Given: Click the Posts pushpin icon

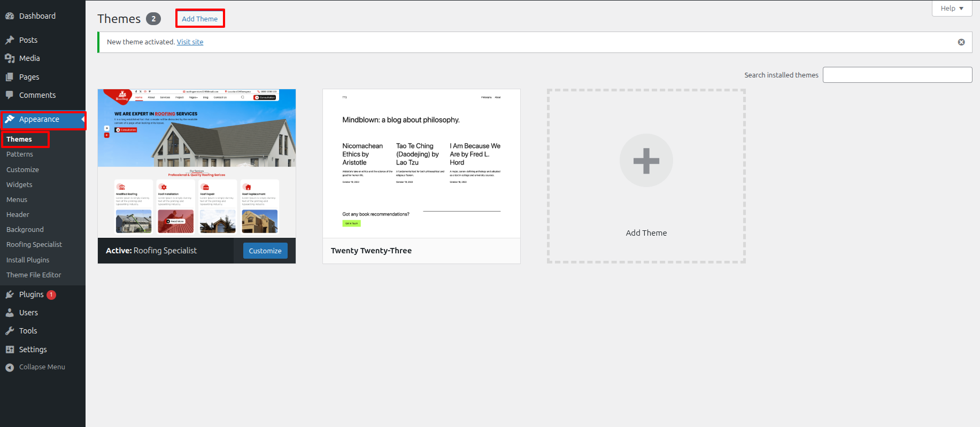Looking at the screenshot, I should click(10, 40).
